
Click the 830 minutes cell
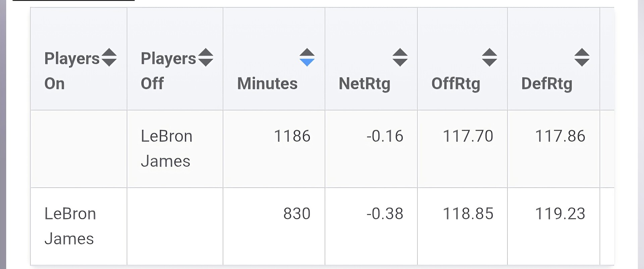click(x=297, y=214)
